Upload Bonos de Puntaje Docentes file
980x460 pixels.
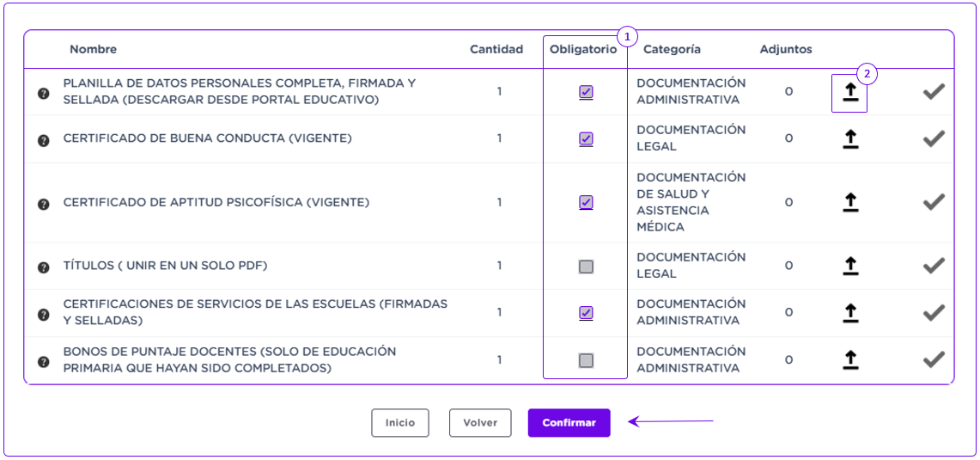click(x=849, y=359)
